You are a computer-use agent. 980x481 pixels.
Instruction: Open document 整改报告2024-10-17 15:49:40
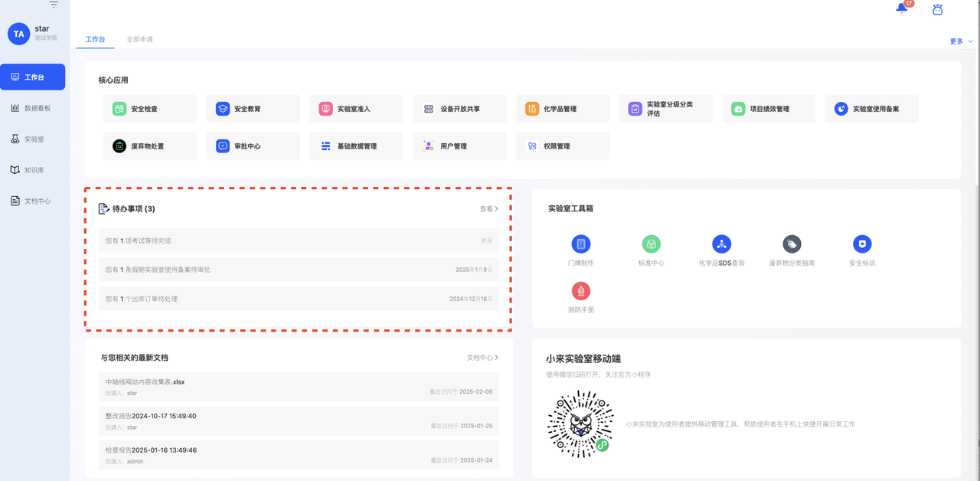point(299,420)
